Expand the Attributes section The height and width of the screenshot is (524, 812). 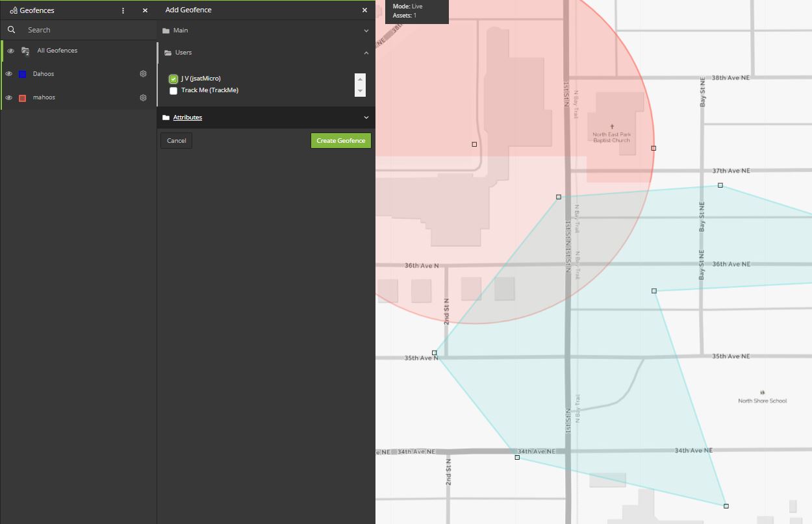[366, 118]
